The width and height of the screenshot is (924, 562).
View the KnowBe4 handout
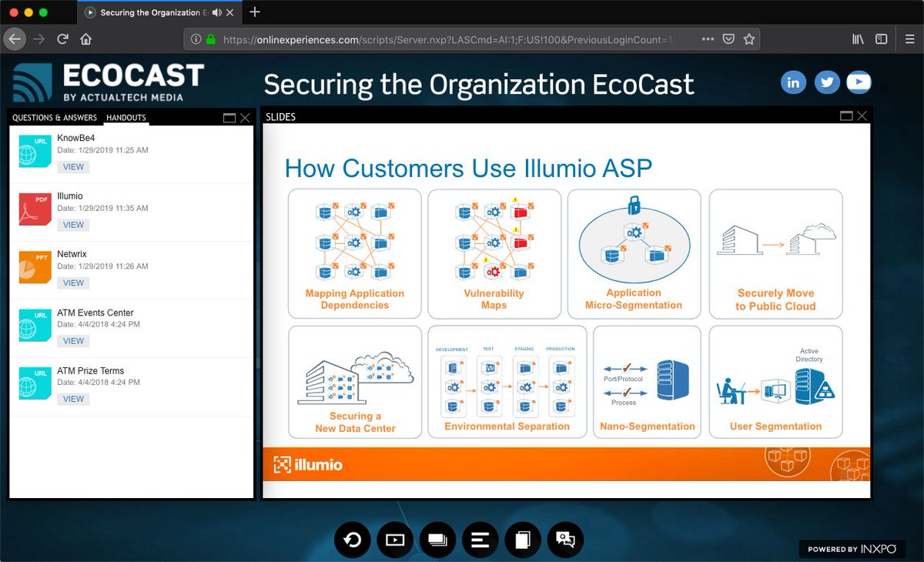click(x=73, y=167)
